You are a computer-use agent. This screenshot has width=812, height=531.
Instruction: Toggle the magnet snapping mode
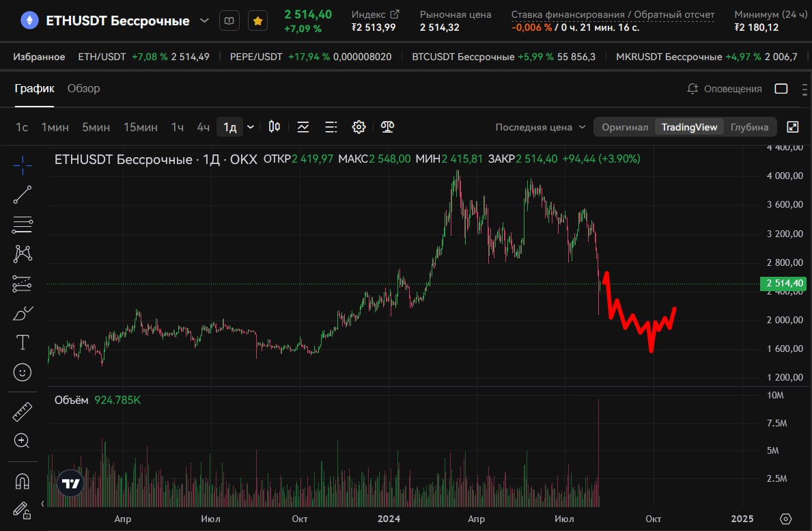[23, 481]
